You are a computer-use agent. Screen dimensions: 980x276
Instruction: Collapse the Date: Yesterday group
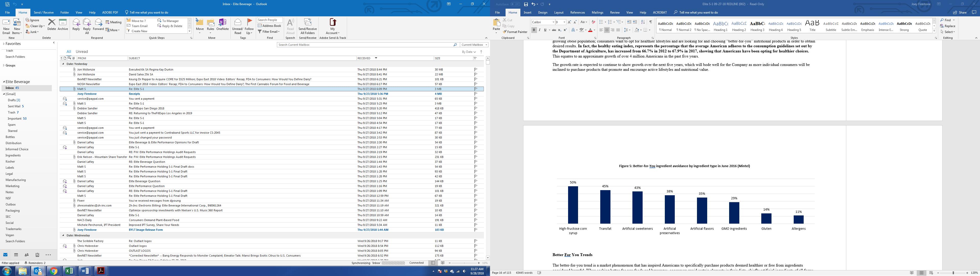tap(63, 64)
